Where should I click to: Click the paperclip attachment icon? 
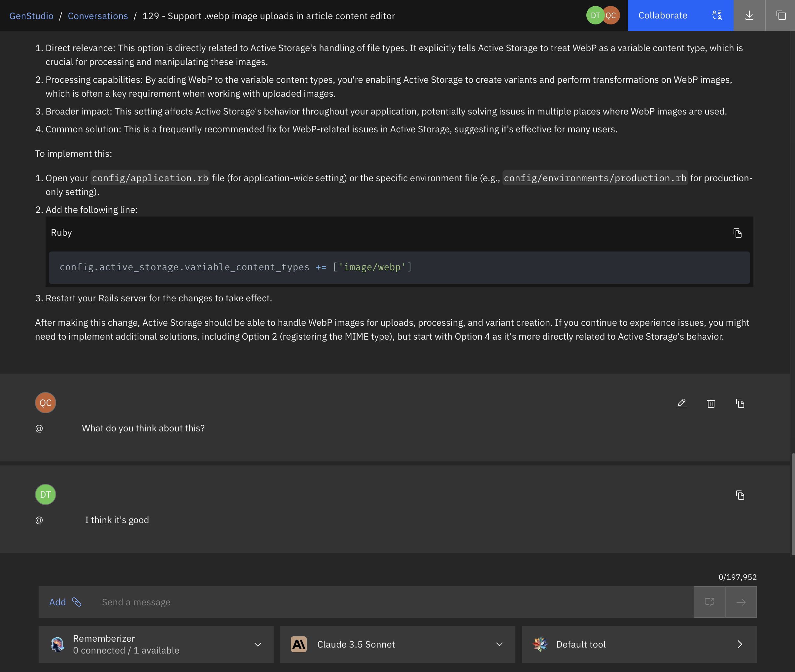[x=77, y=602]
